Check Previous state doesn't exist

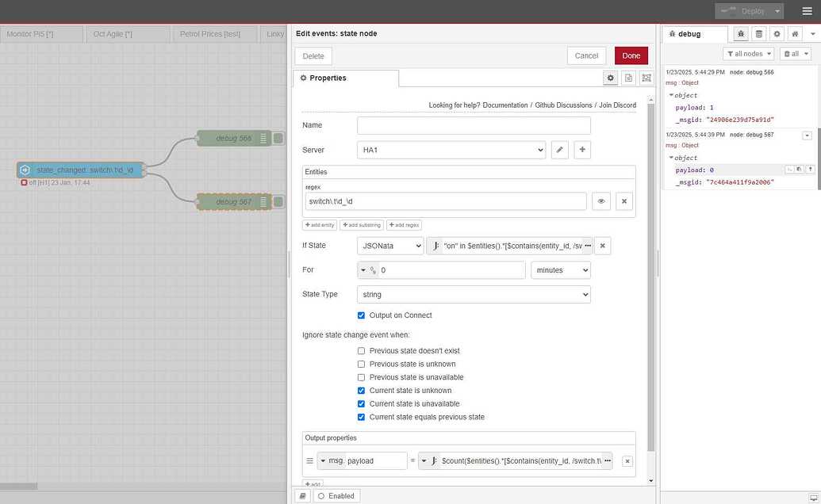[x=361, y=351]
